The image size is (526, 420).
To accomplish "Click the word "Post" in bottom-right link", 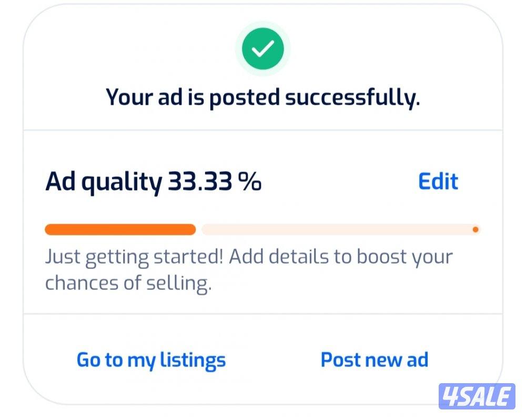I will click(340, 360).
